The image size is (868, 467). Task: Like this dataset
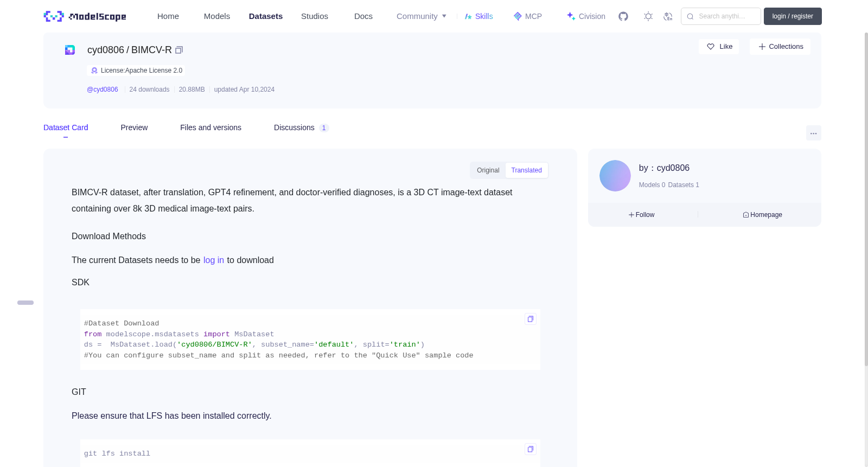[719, 47]
